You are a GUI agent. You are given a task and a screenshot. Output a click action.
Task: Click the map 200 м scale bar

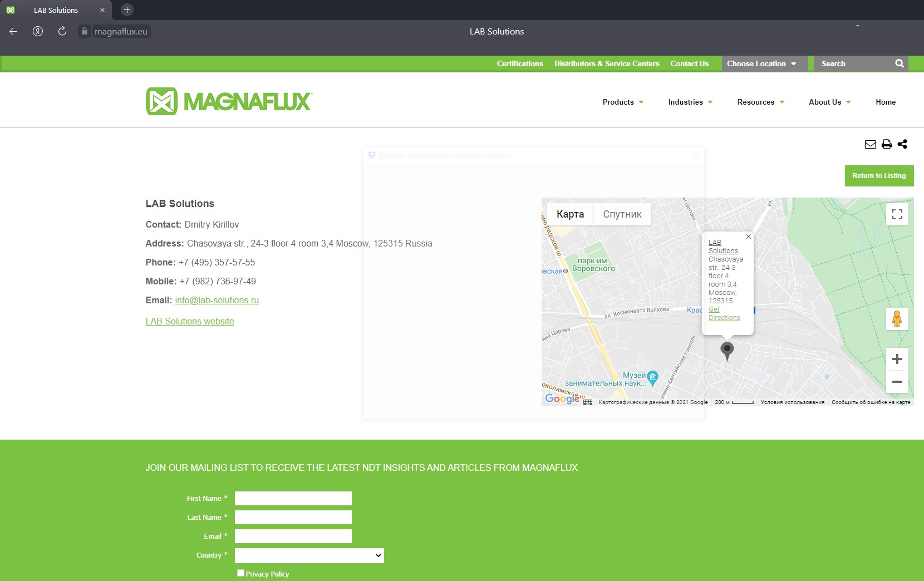click(x=734, y=402)
